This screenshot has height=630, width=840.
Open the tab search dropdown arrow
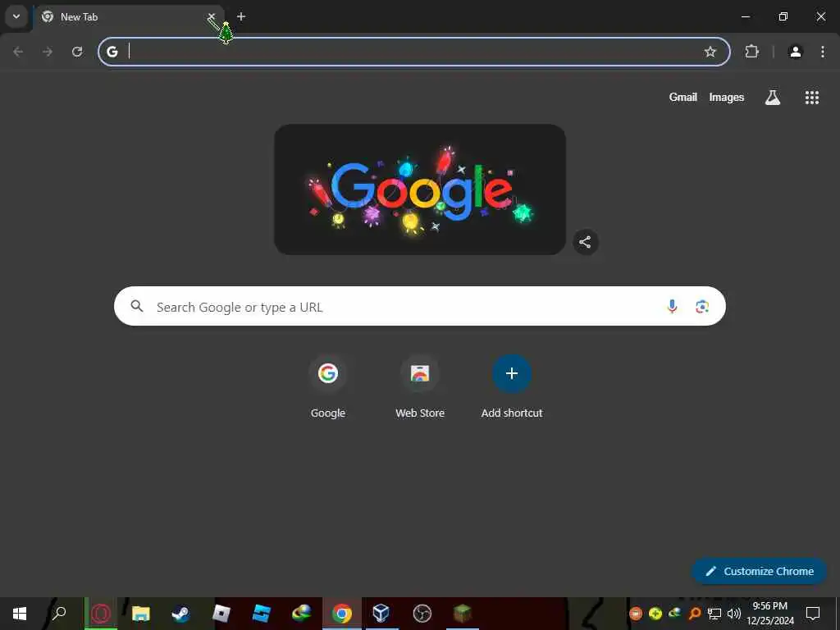(x=16, y=16)
